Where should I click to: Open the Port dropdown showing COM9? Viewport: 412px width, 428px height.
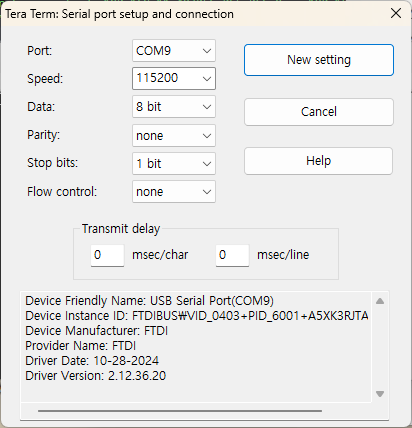pos(174,51)
